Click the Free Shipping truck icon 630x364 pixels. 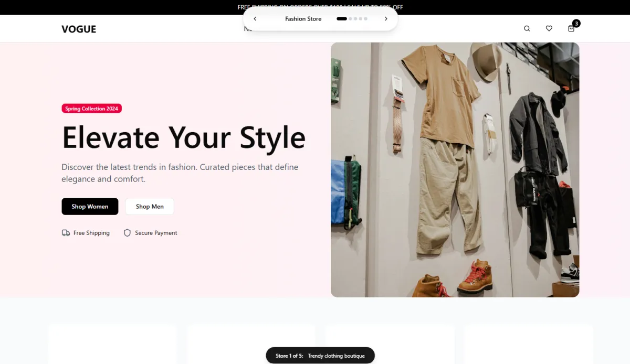tap(66, 233)
